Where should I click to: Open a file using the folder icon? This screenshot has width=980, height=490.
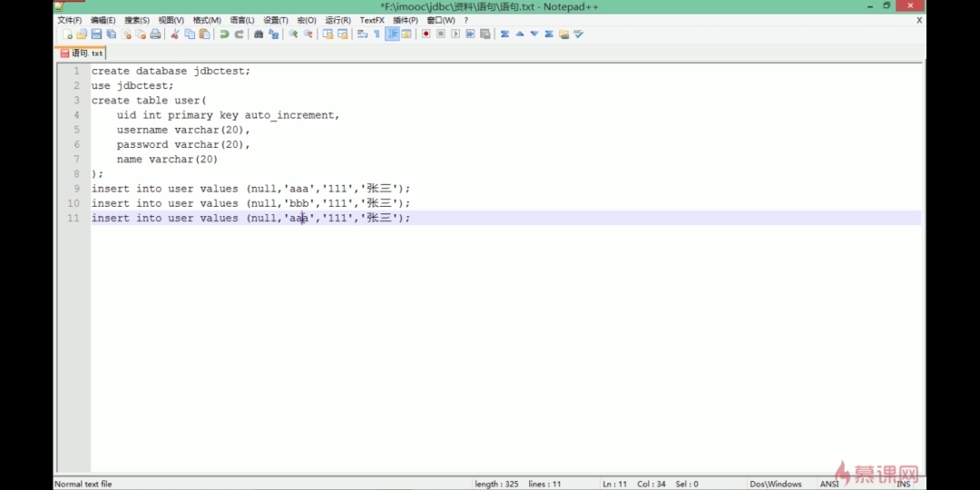pyautogui.click(x=82, y=34)
